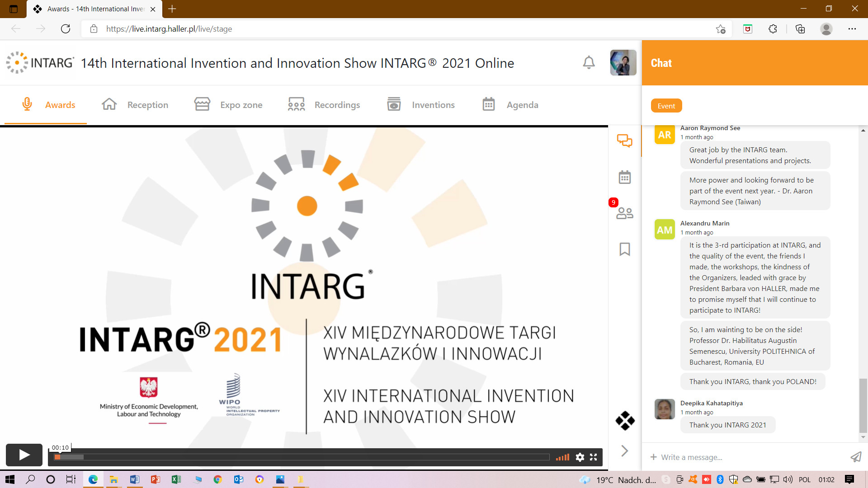The image size is (868, 488).
Task: Open File Explorer from taskbar
Action: click(113, 479)
